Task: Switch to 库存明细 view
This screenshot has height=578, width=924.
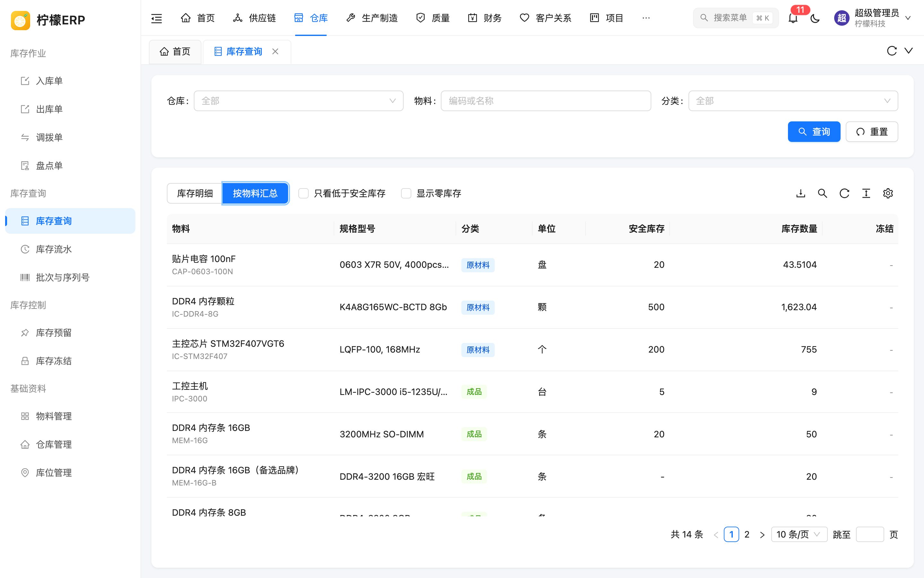Action: (x=195, y=193)
